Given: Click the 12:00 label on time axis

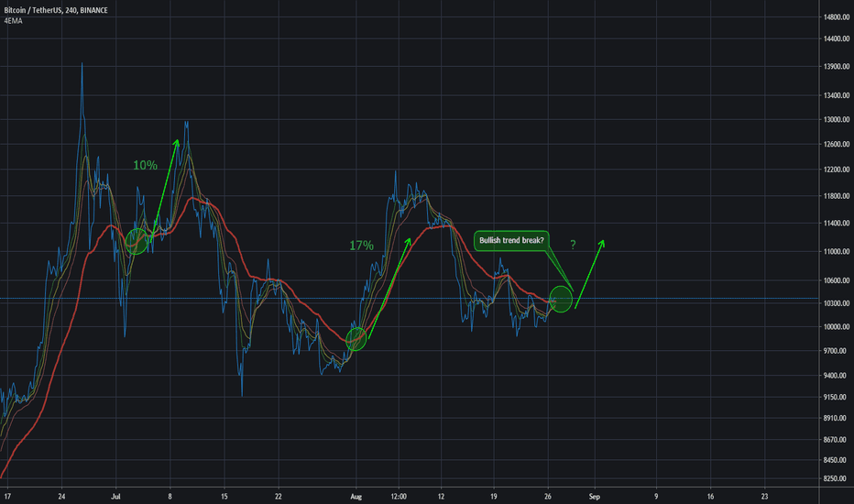Looking at the screenshot, I should [x=399, y=497].
